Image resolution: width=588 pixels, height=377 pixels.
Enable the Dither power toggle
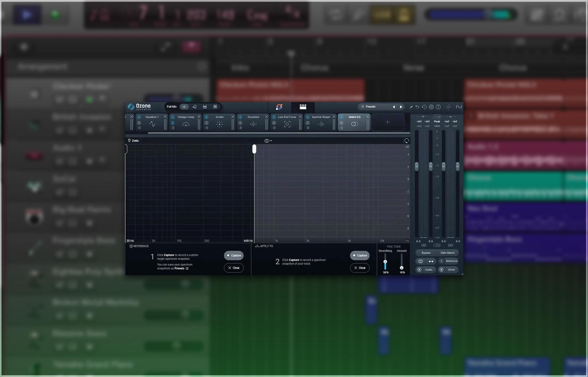441,270
